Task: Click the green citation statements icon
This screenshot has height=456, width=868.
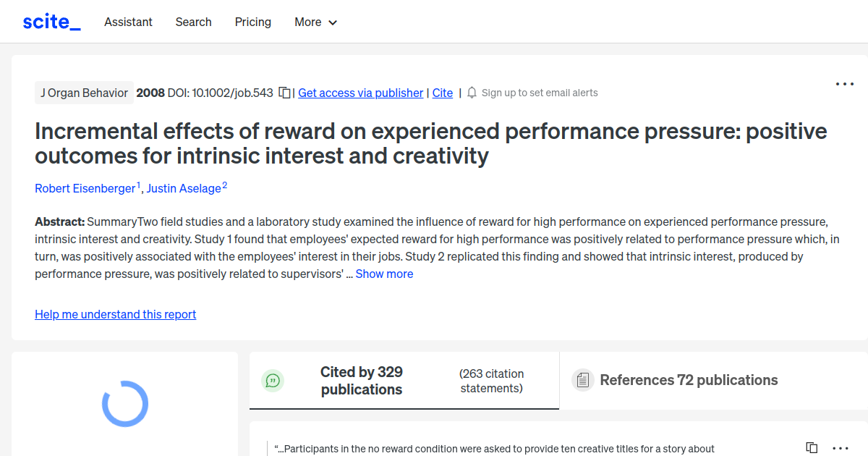Action: coord(273,380)
